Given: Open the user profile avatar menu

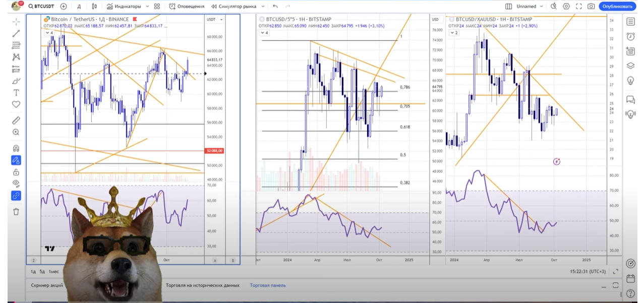Looking at the screenshot, I should (x=16, y=6).
